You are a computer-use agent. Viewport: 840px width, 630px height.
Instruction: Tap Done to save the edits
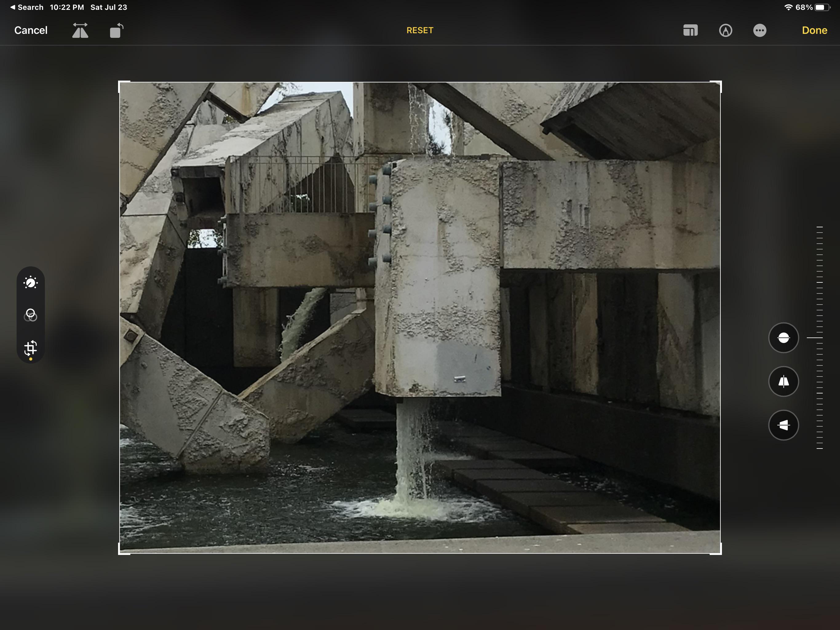(814, 30)
